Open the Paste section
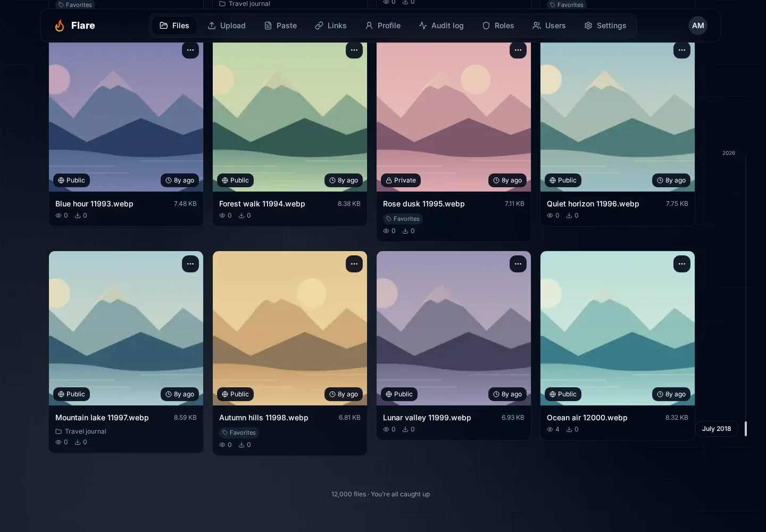This screenshot has width=766, height=532. tap(281, 26)
